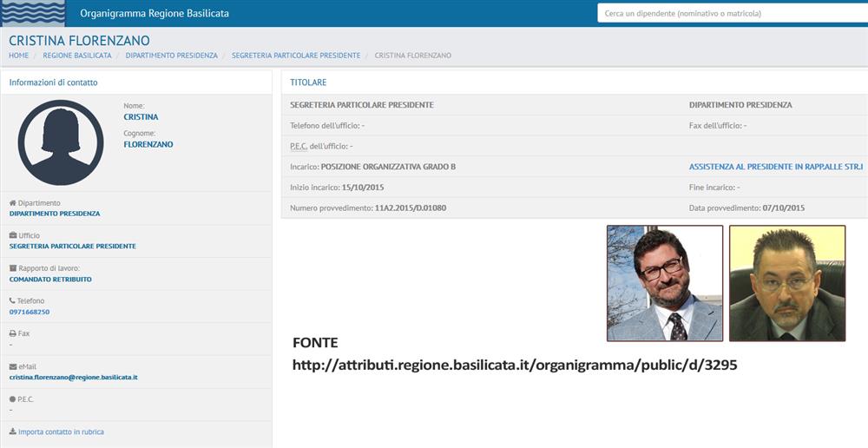Screen dimensions: 868x448
Task: Open SEGRETERIA PARTICOLARE PRESIDENTE breadcrumb
Action: (x=296, y=56)
